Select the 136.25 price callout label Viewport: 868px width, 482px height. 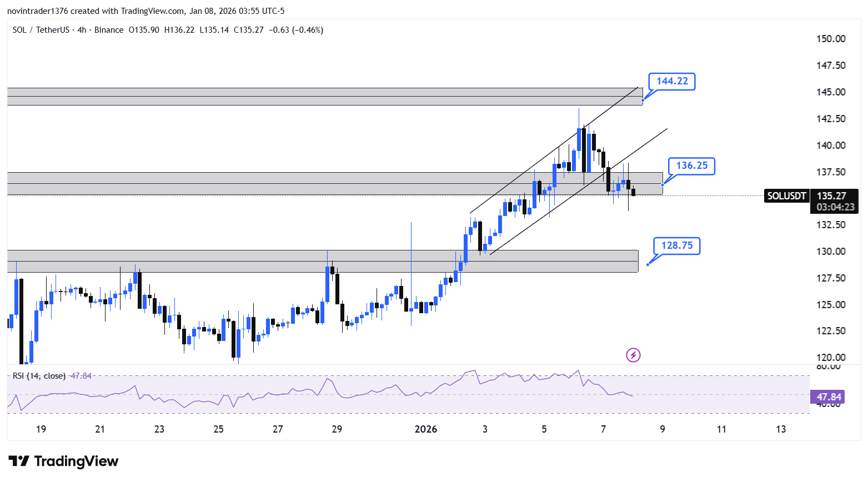point(691,165)
